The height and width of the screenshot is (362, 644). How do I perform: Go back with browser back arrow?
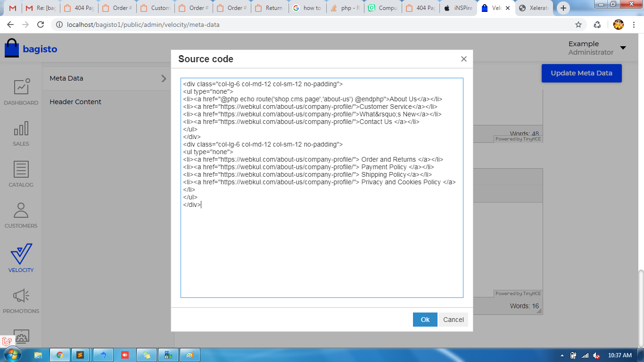tap(10, 25)
